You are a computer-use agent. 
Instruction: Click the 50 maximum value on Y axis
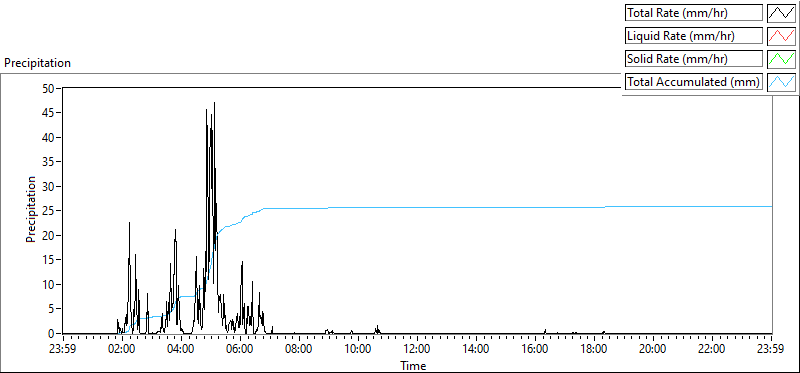click(x=48, y=88)
